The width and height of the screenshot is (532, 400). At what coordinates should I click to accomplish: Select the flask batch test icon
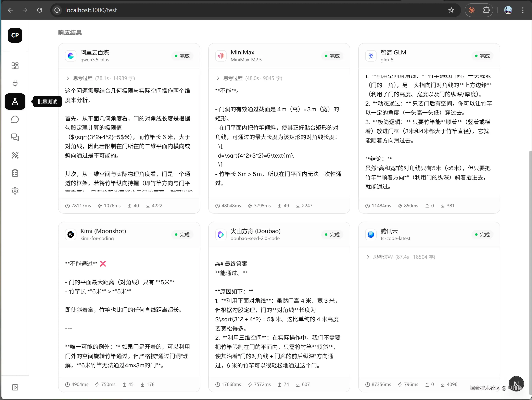click(x=15, y=102)
